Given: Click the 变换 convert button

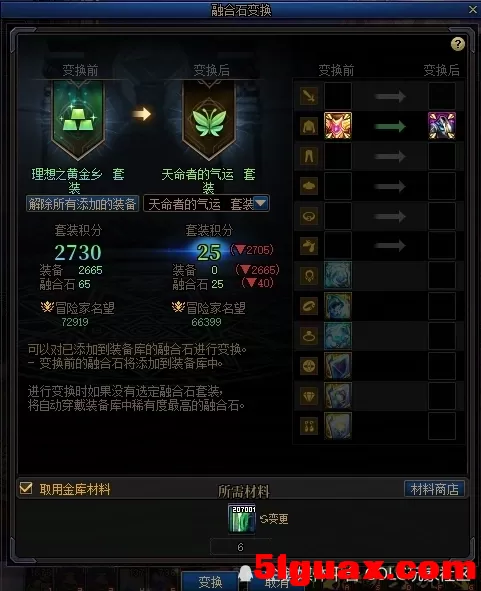Looking at the screenshot, I should [210, 582].
